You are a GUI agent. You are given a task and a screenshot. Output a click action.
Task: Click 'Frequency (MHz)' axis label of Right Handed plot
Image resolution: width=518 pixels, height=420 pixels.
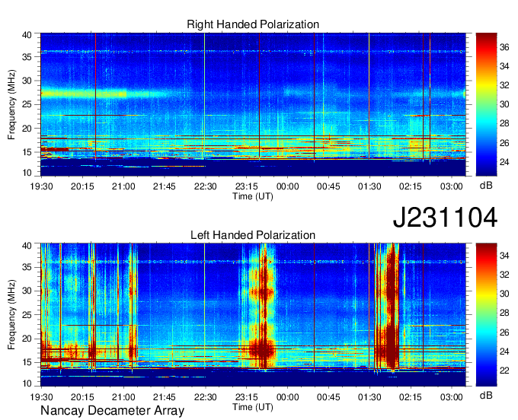[x=11, y=104]
